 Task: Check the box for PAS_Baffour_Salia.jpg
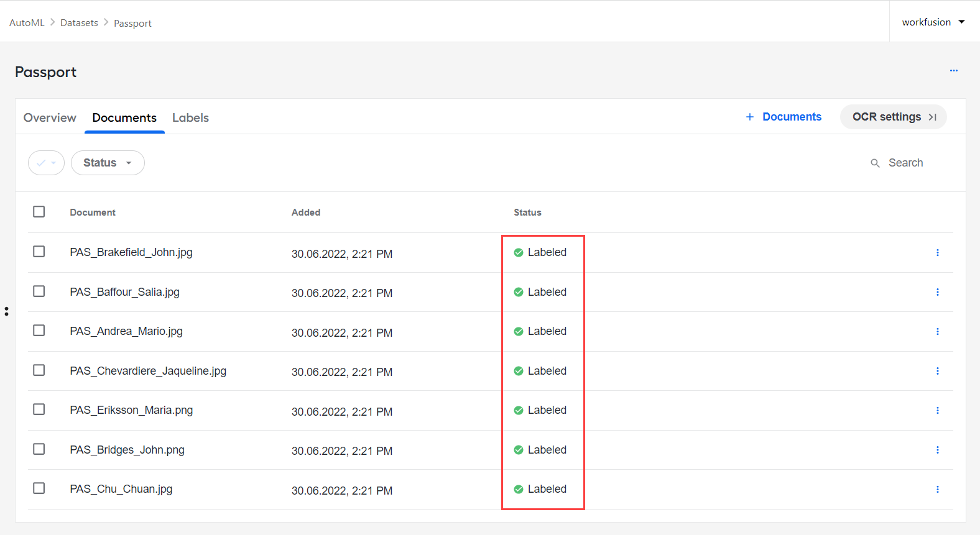click(x=39, y=291)
